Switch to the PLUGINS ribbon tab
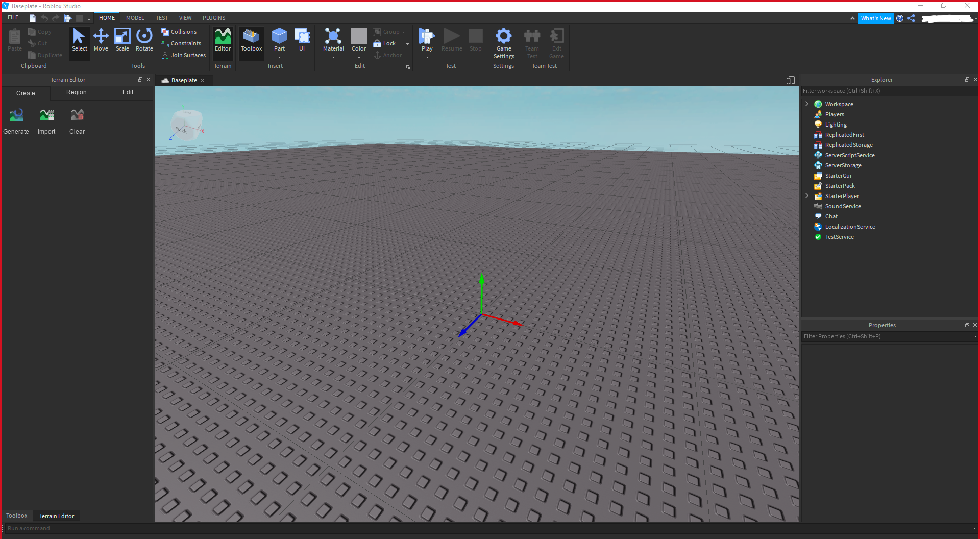 point(214,18)
